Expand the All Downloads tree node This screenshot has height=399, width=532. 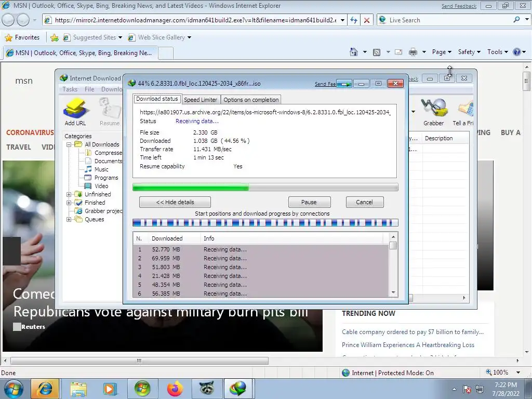coord(69,144)
